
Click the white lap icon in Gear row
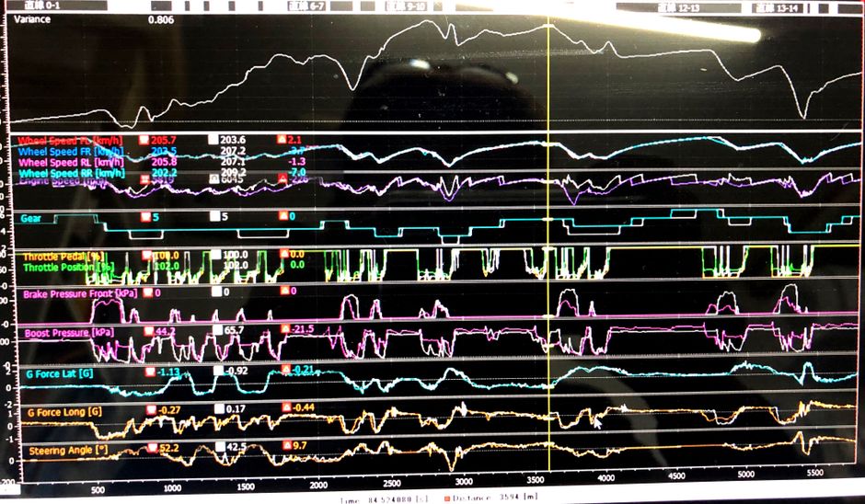tap(214, 216)
